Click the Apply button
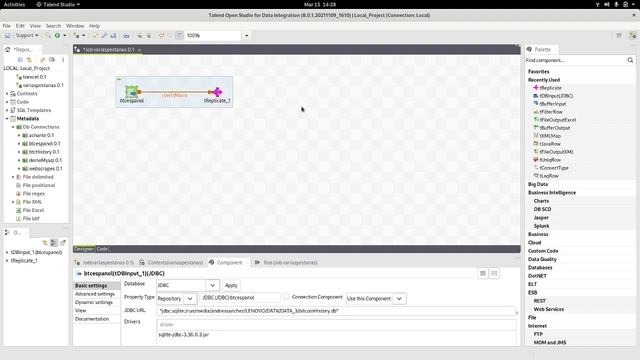640x360 pixels. tap(231, 285)
